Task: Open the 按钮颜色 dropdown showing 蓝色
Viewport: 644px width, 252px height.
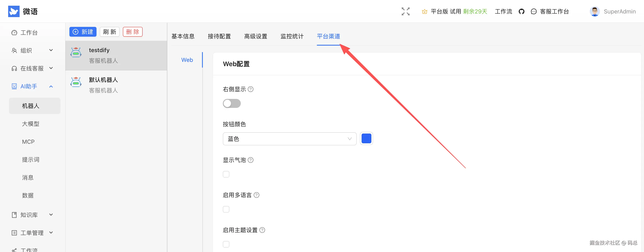Action: [289, 139]
